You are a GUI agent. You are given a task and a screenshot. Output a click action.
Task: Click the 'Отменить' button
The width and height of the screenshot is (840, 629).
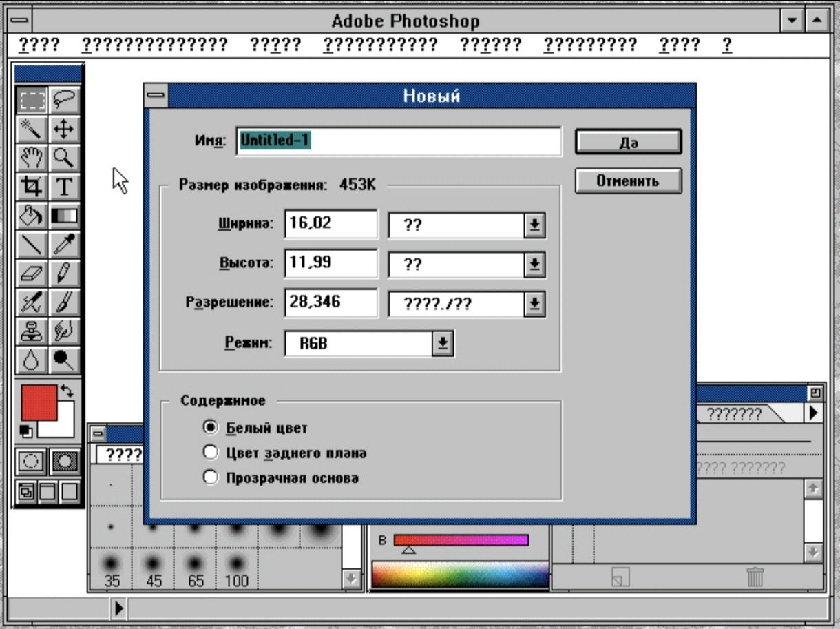tap(629, 181)
